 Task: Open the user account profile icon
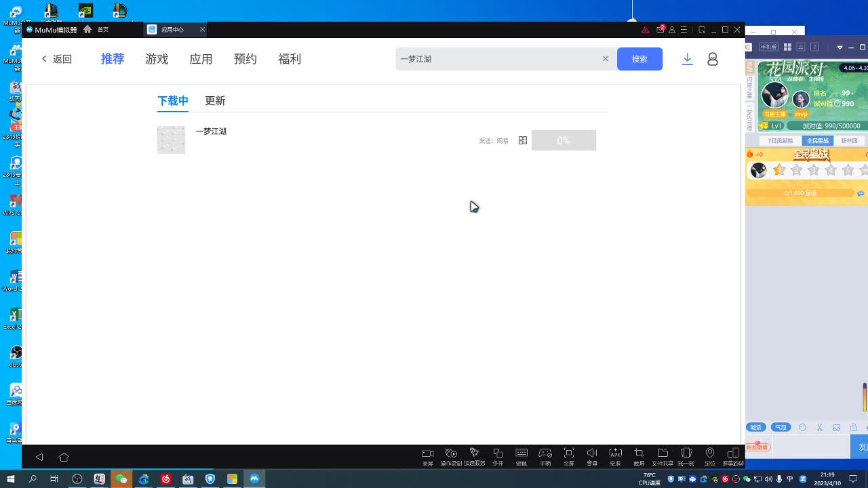713,59
